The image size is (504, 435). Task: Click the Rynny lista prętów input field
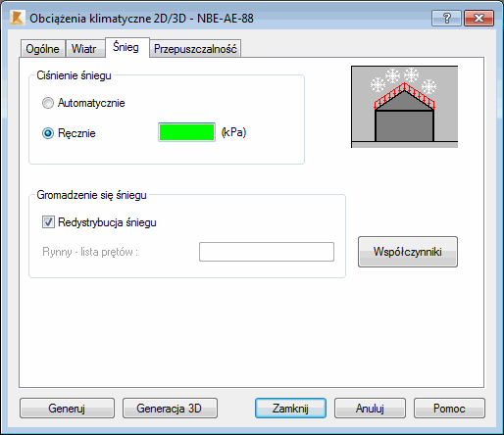tap(267, 252)
